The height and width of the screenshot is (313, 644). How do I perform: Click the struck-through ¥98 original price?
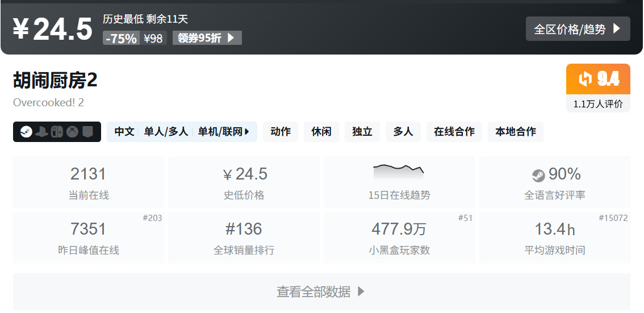click(153, 38)
